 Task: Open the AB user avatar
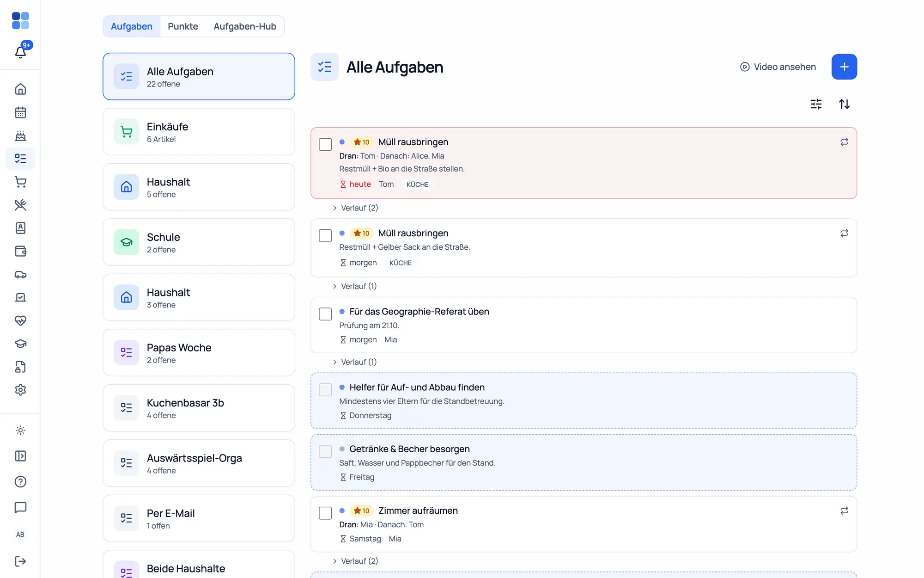[20, 535]
